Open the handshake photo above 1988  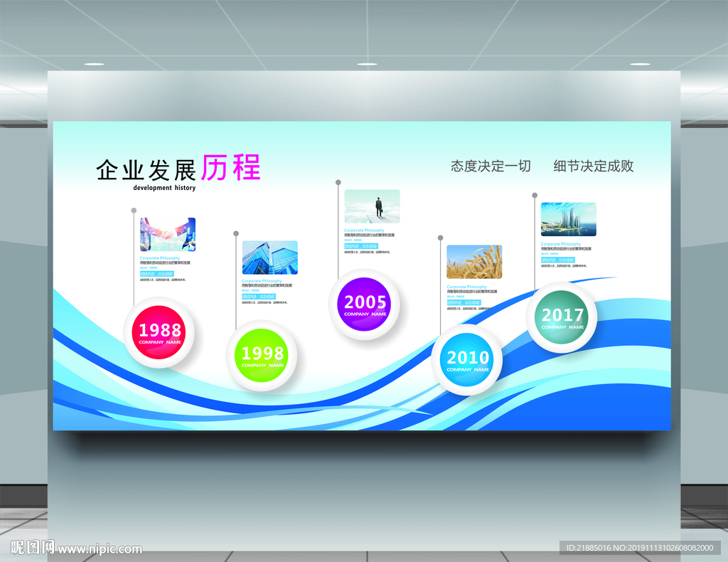[168, 235]
